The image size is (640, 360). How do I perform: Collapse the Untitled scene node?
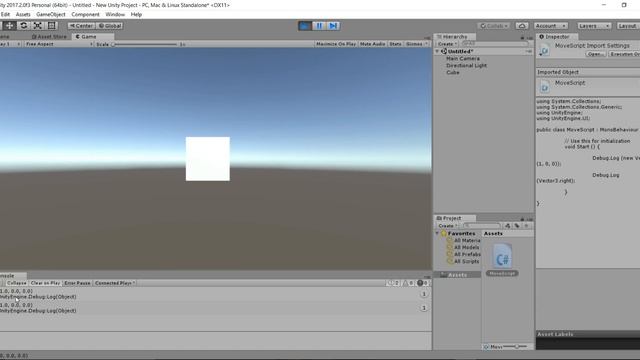[437, 51]
